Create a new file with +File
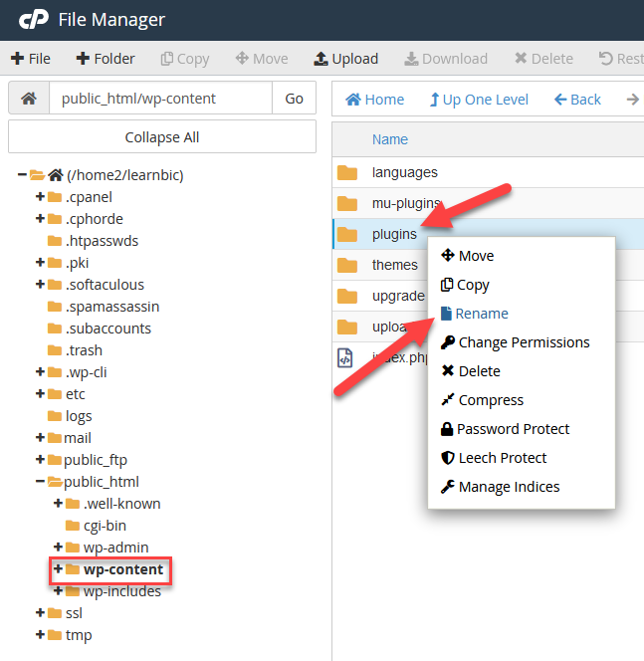This screenshot has width=644, height=661. (30, 59)
